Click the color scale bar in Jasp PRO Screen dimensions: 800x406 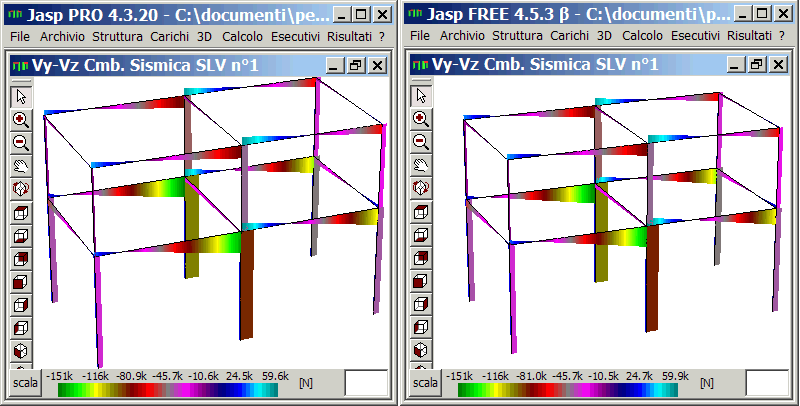point(168,390)
